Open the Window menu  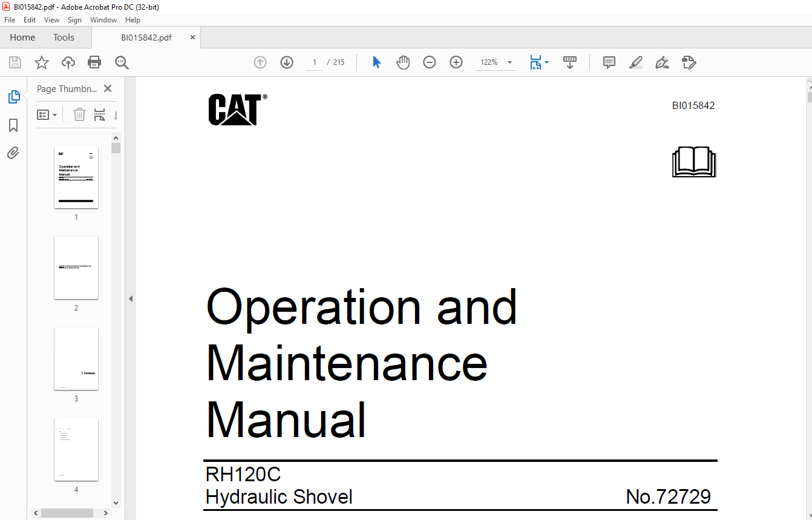(x=103, y=20)
